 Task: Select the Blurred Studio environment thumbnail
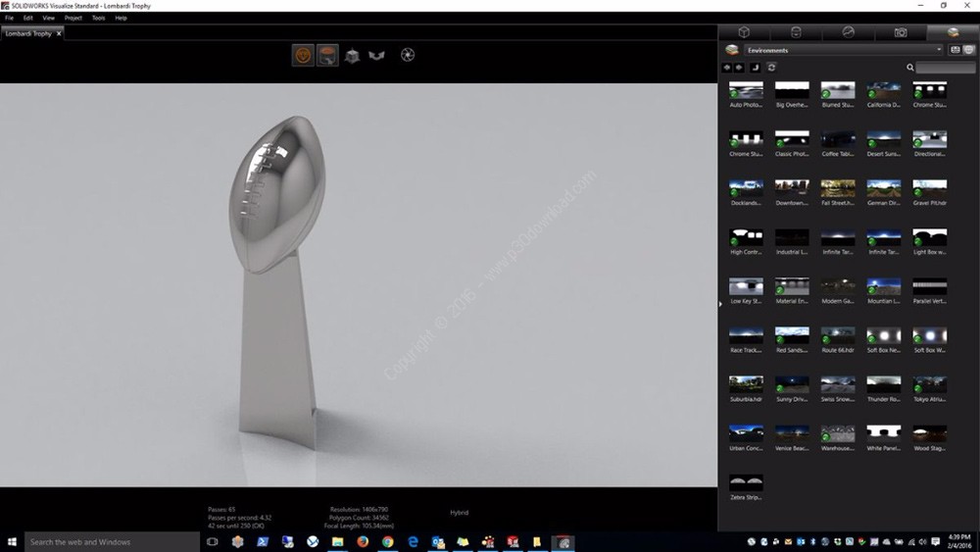click(838, 90)
